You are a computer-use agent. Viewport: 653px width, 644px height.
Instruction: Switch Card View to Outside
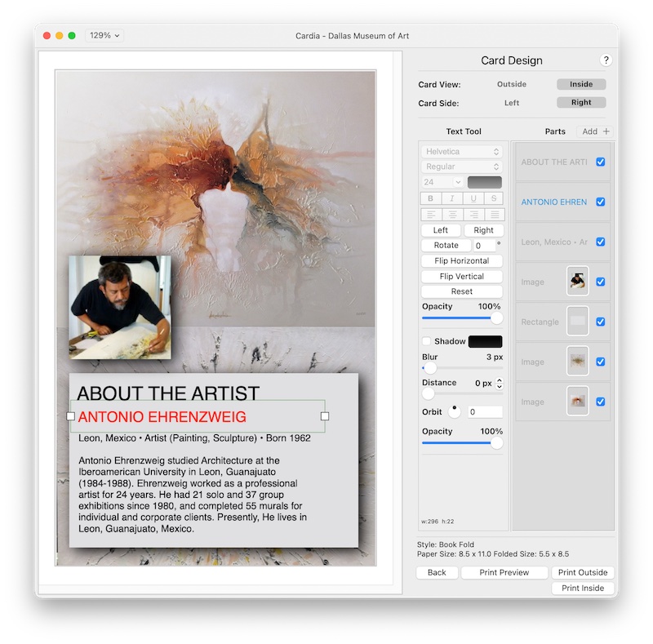click(x=512, y=84)
